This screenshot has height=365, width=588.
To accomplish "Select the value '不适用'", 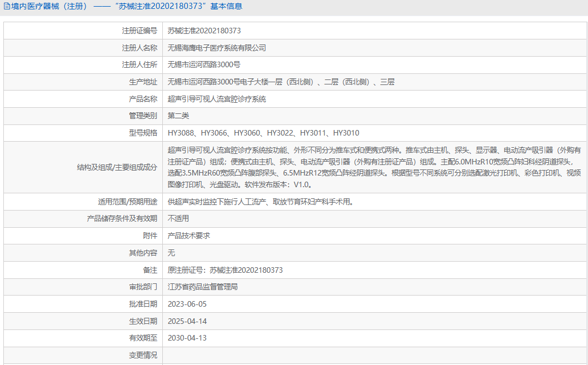I will [178, 218].
